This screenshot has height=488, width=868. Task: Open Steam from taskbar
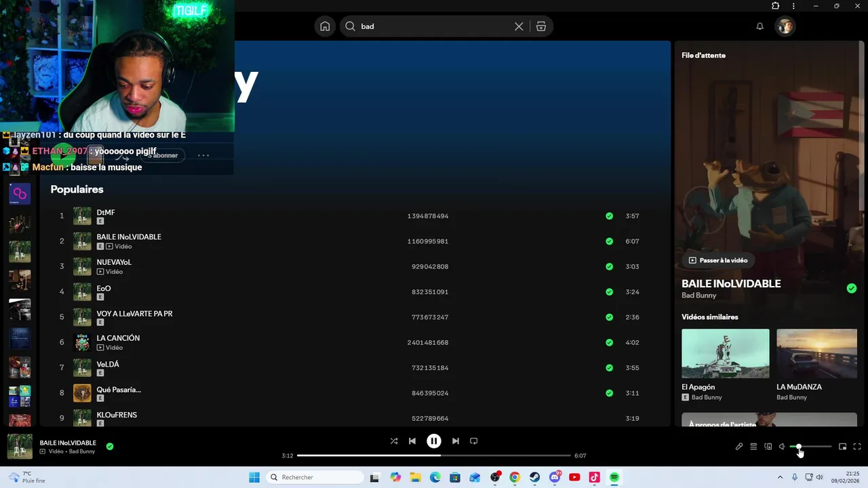(x=535, y=477)
